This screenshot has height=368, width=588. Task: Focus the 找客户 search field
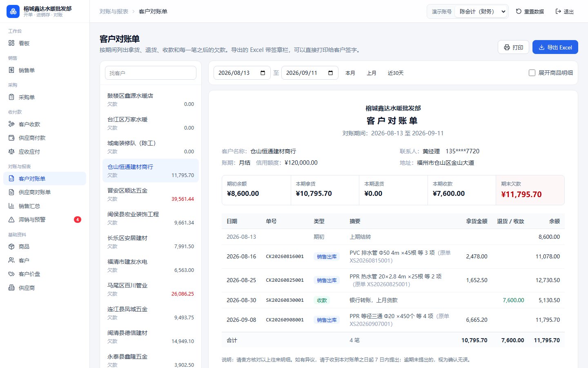[x=151, y=73]
